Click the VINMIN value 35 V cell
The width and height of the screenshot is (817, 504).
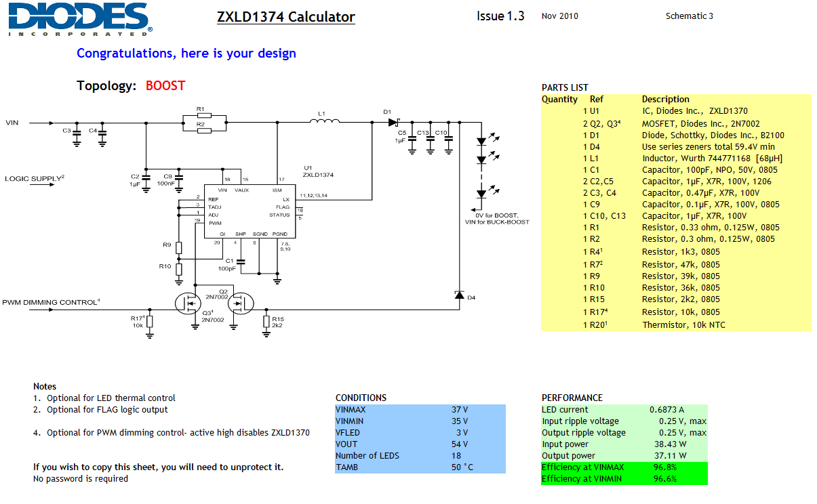pos(460,421)
